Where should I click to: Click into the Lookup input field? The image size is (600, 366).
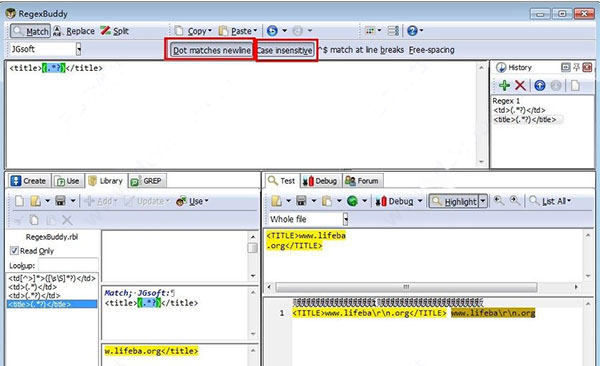(x=68, y=265)
